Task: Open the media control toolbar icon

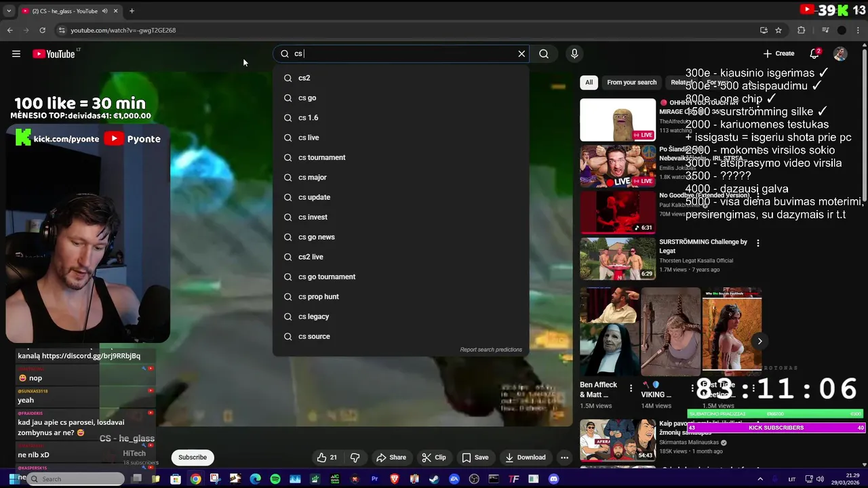Action: (825, 30)
